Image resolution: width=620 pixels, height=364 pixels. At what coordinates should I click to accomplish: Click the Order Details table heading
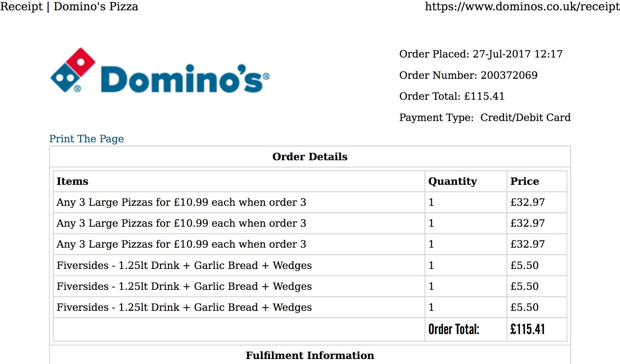[310, 157]
